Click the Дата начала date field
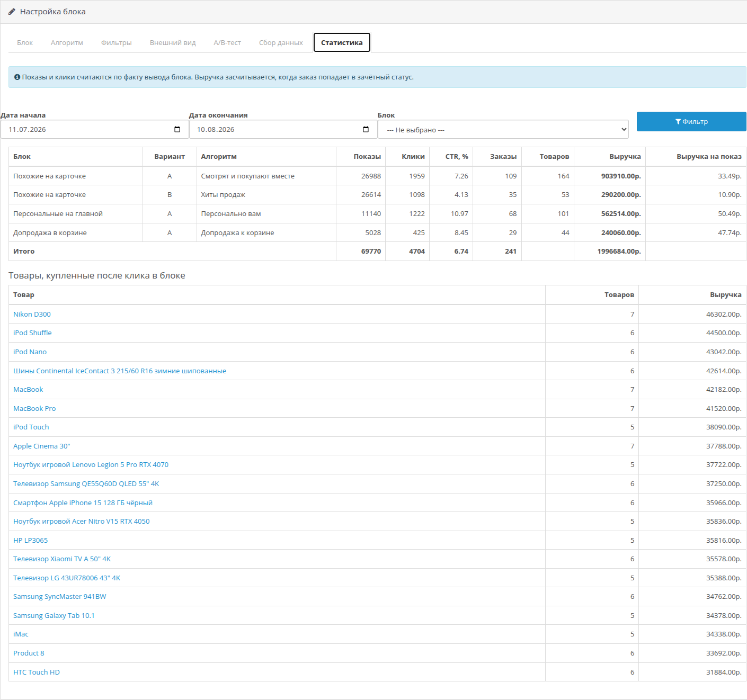The height and width of the screenshot is (700, 747). [94, 129]
